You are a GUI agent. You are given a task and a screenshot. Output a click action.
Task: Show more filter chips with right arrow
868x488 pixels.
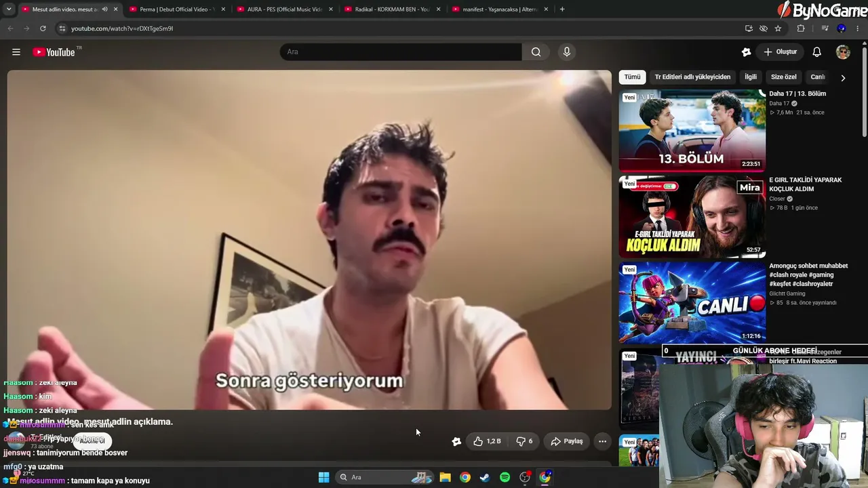pos(843,77)
